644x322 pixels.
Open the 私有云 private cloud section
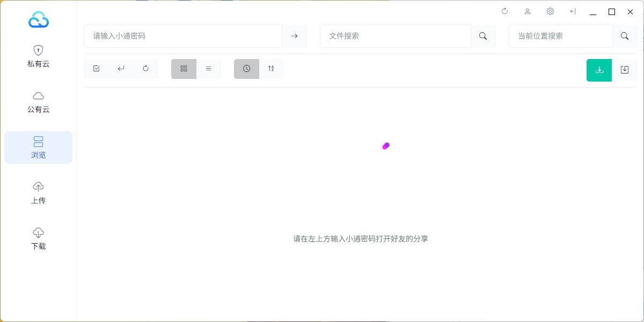(38, 56)
